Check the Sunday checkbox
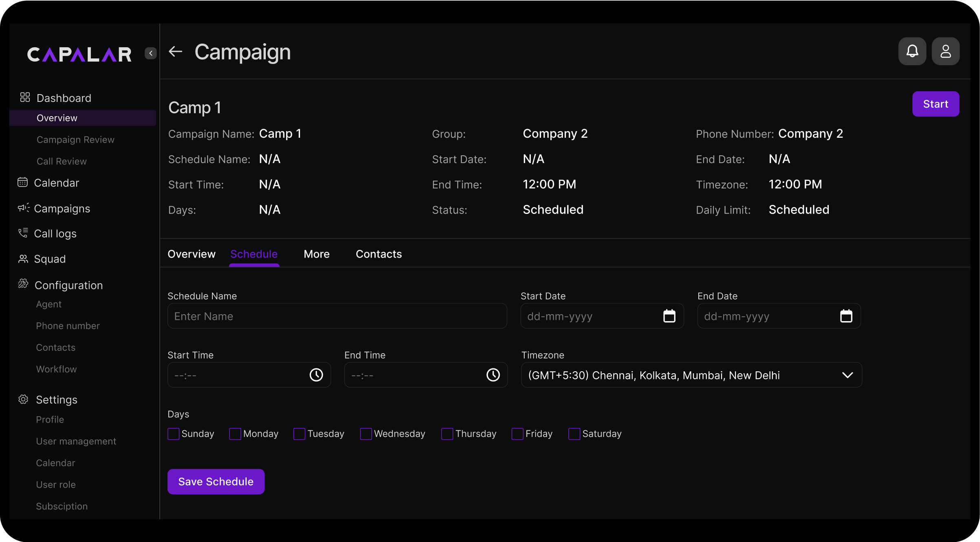 173,434
